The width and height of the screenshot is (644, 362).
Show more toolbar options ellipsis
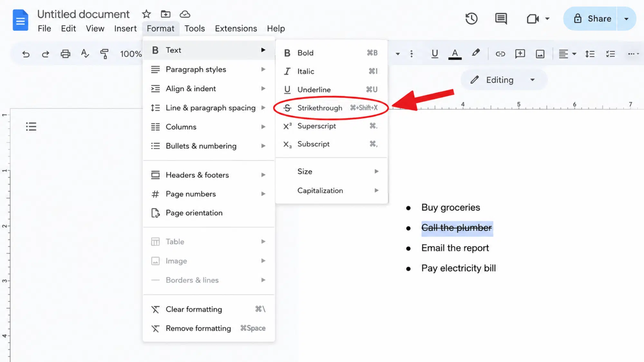pyautogui.click(x=631, y=54)
